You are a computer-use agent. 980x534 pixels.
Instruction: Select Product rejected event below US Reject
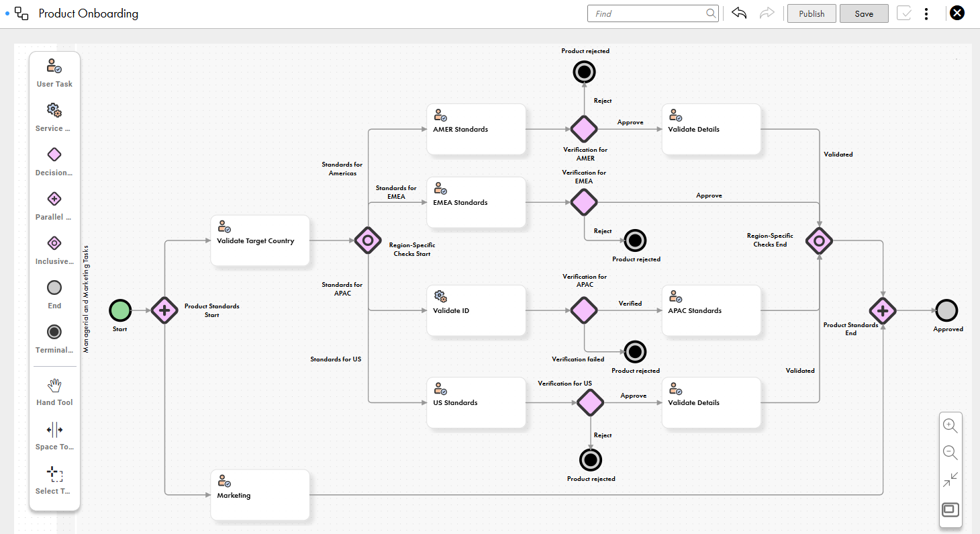(x=591, y=459)
